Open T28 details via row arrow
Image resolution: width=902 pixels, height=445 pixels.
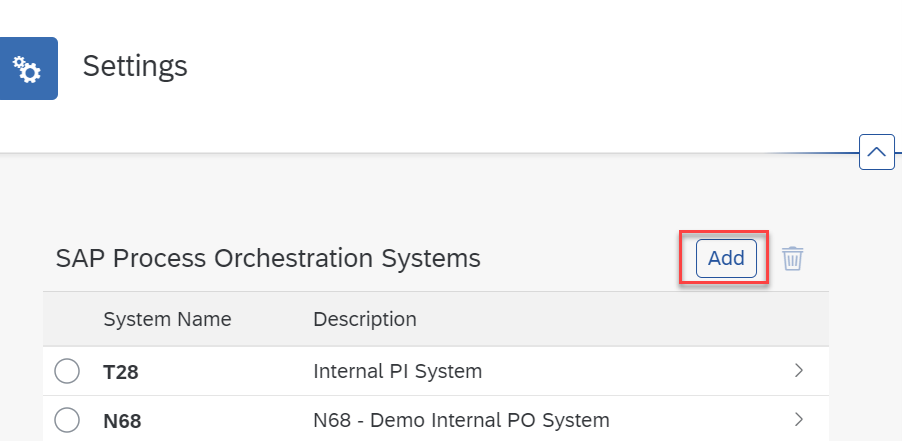click(798, 371)
